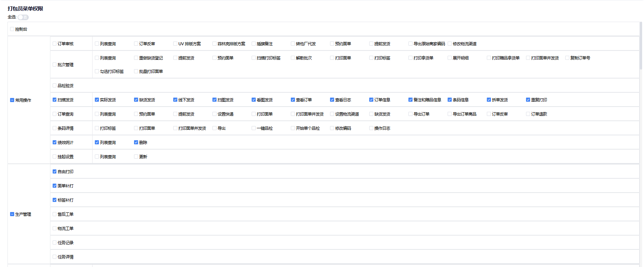Check the 复制订单号 checkbox

567,58
